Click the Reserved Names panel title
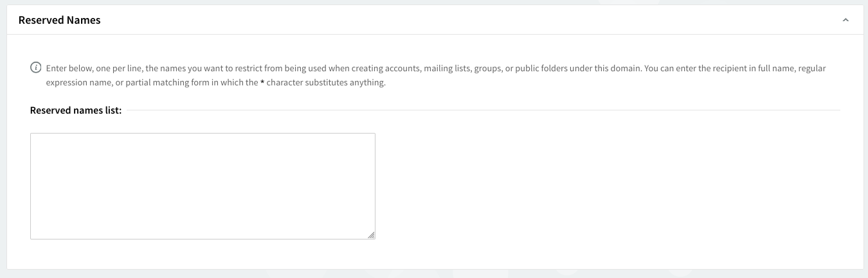 coord(59,20)
